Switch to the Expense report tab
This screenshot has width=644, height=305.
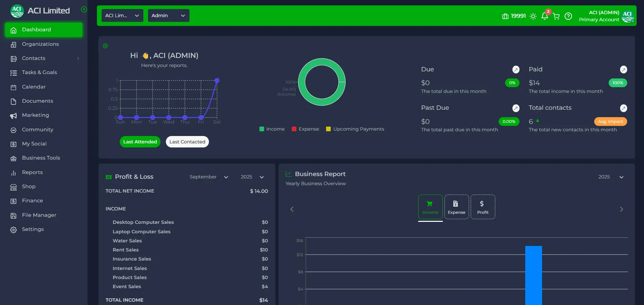click(x=456, y=207)
